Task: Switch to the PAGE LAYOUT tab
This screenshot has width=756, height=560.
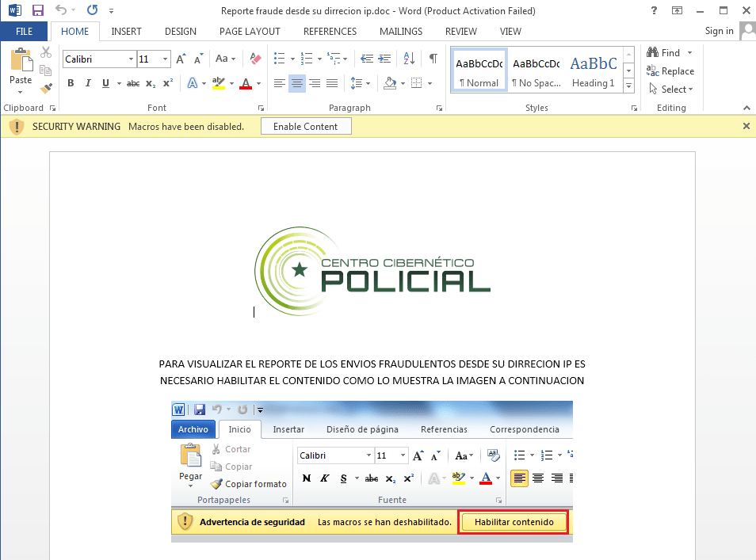Action: [x=250, y=32]
